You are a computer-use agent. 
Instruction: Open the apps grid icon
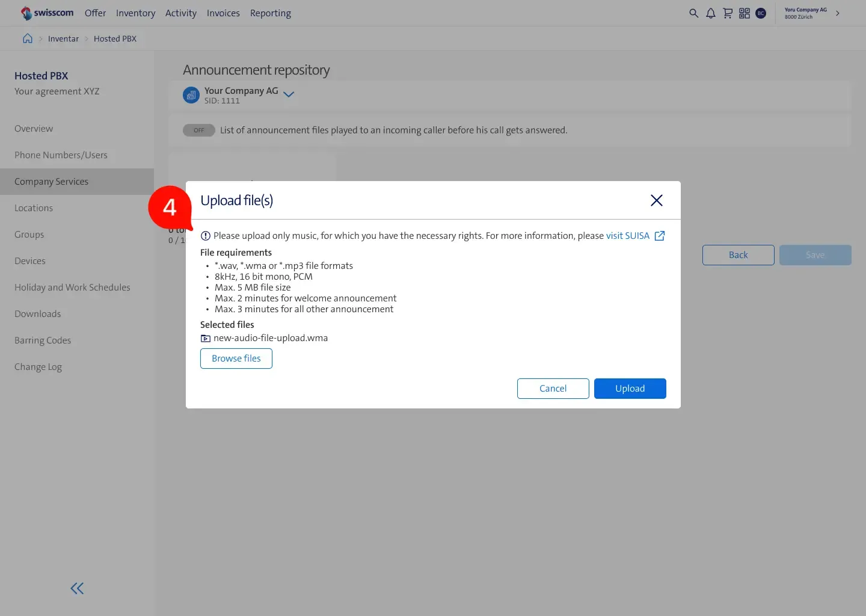(744, 13)
